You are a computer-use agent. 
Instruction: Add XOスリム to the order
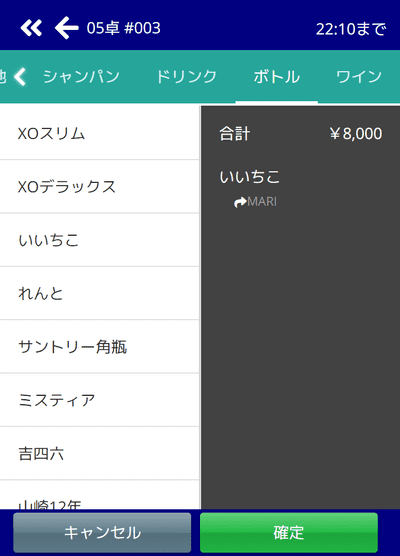99,133
